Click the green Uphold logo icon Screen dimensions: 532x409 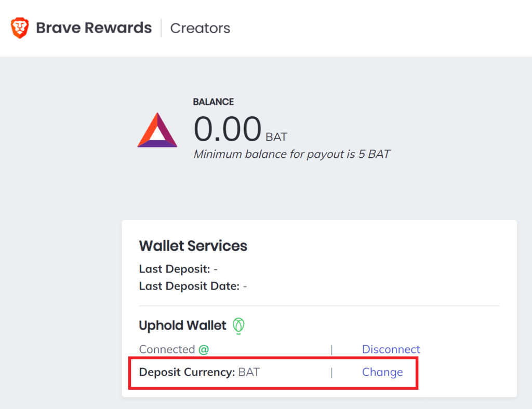[x=238, y=326]
